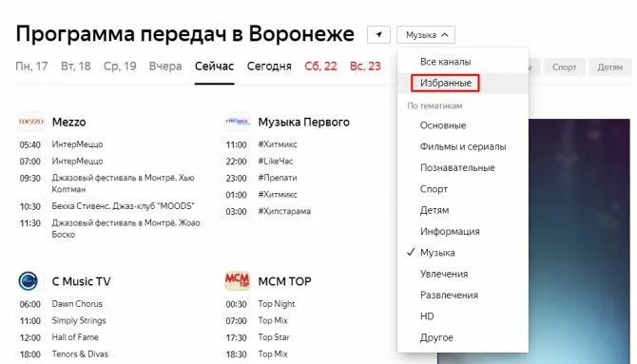The image size is (637, 364).
Task: Select Познавательные category
Action: (x=457, y=168)
